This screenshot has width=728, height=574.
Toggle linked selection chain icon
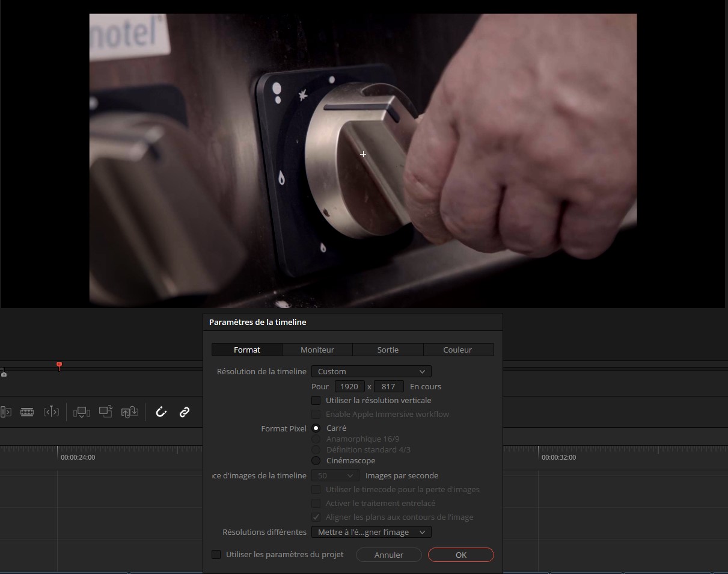point(185,412)
